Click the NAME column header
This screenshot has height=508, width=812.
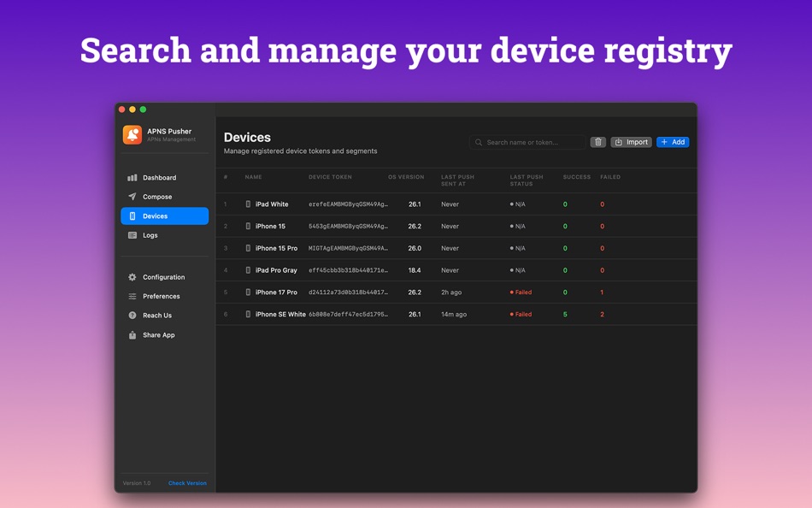pos(253,177)
